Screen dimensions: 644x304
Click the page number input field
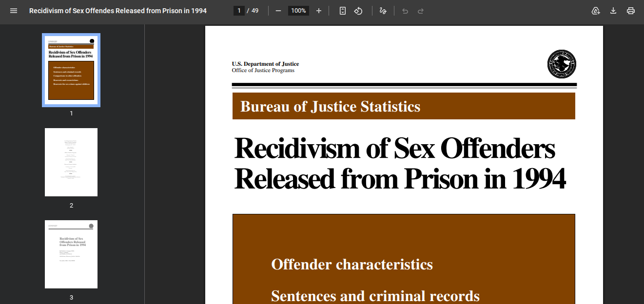tap(239, 11)
